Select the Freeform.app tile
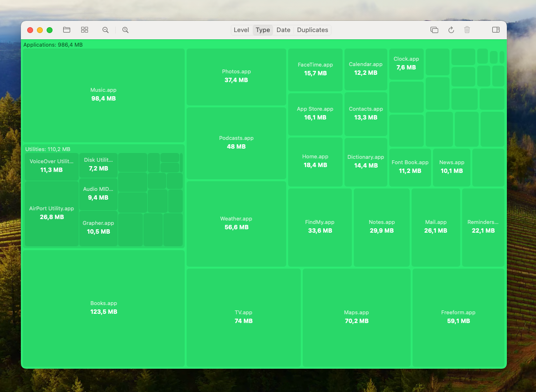The width and height of the screenshot is (536, 392). tap(458, 318)
